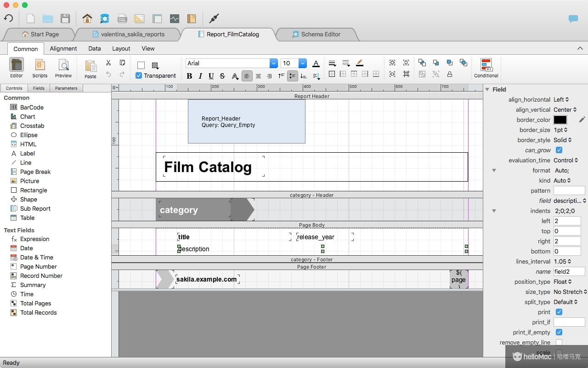Screen dimensions: 588x368
Task: Click the pattern input field
Action: coord(569,190)
